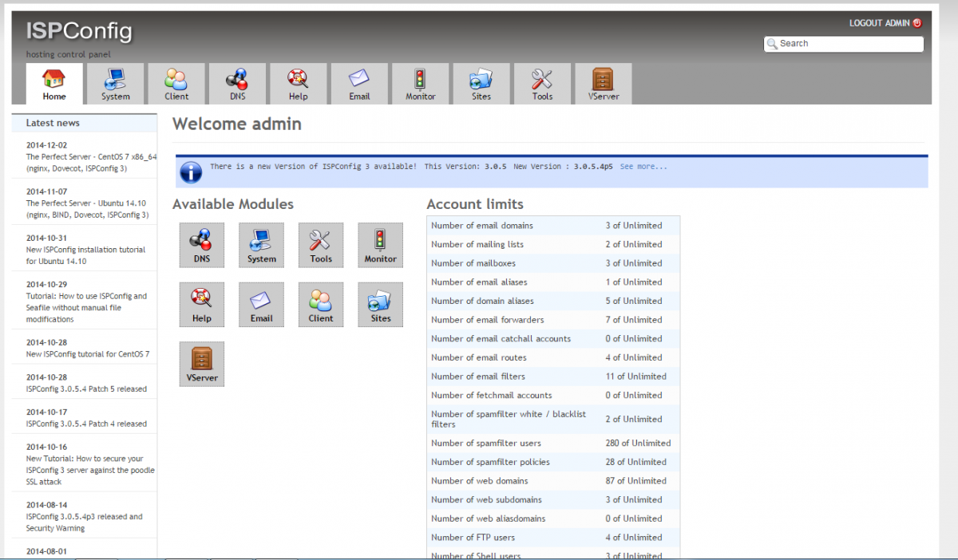Screen dimensions: 958x560
Task: Read news: The Perfect Server - CentOS 7 x86_64
Action: (x=91, y=163)
